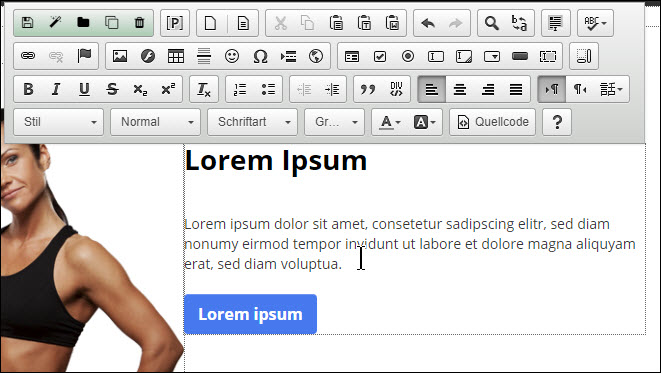Open the Stil dropdown
This screenshot has width=661, height=373.
pyautogui.click(x=59, y=122)
